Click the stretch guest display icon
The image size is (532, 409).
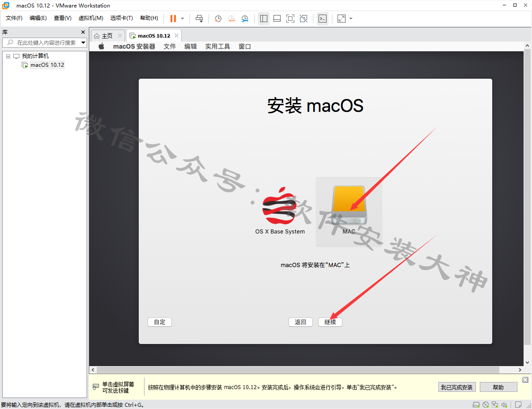(341, 19)
